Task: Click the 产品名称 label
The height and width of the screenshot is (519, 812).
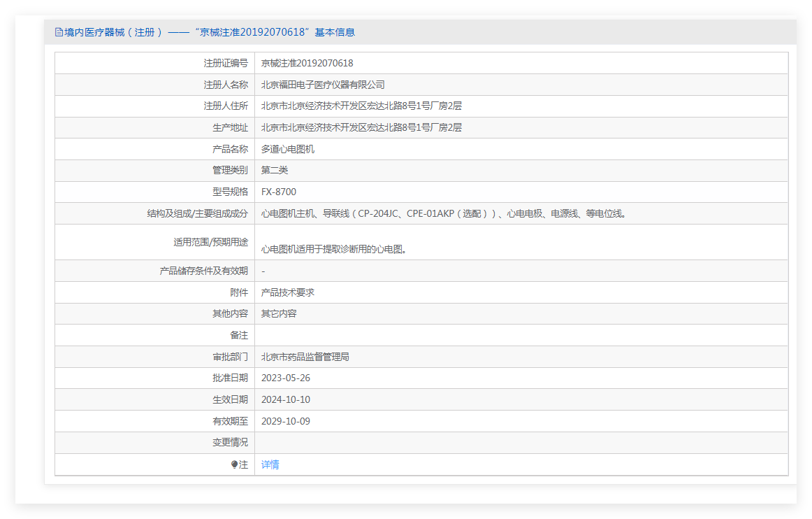Action: pos(231,149)
